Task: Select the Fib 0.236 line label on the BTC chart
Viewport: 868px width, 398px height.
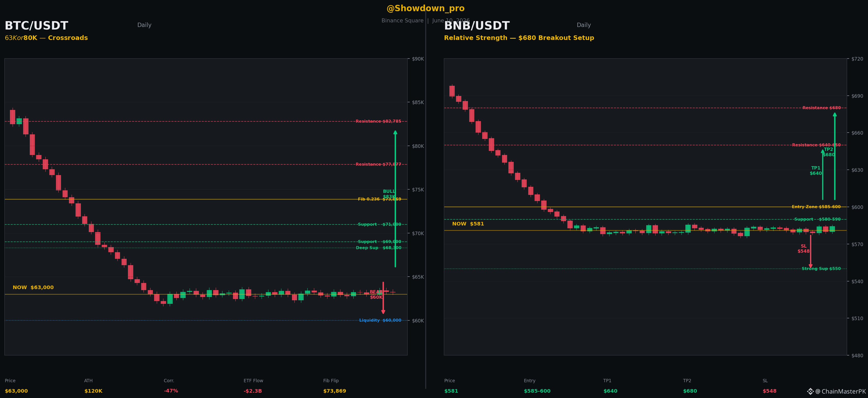Action: point(379,199)
